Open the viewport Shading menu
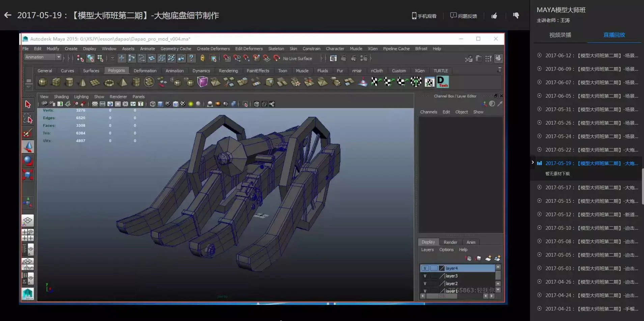The image size is (644, 321). click(61, 97)
